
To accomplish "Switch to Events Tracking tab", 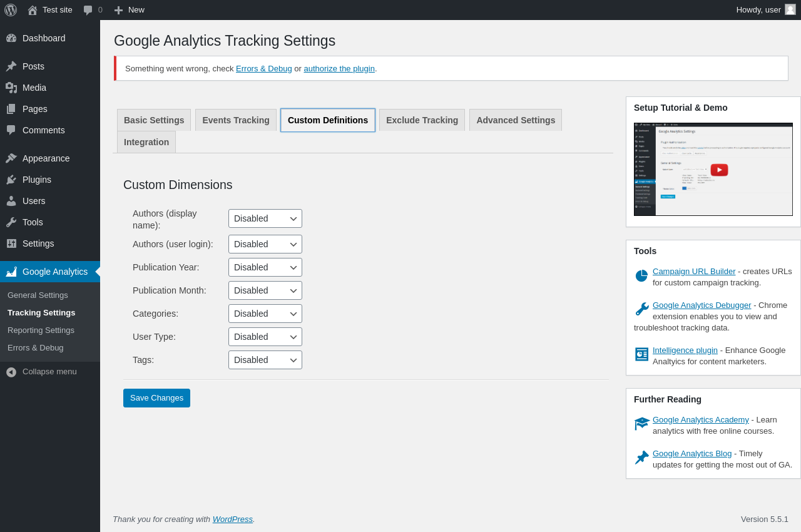I will pyautogui.click(x=236, y=120).
